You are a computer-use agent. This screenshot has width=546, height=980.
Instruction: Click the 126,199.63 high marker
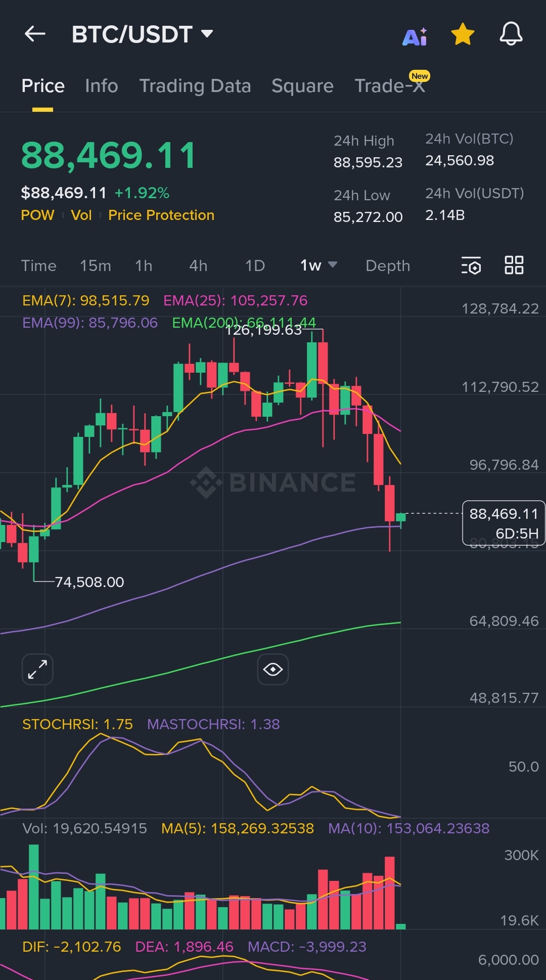click(x=263, y=330)
